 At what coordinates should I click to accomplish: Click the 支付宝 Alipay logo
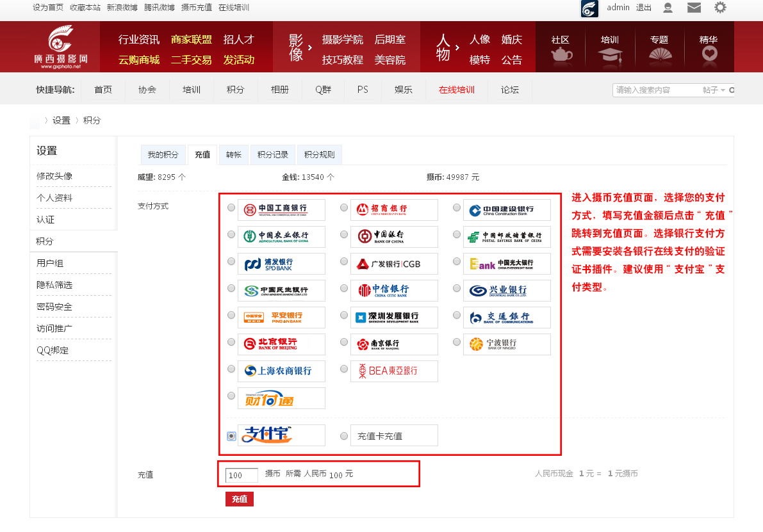coord(281,435)
